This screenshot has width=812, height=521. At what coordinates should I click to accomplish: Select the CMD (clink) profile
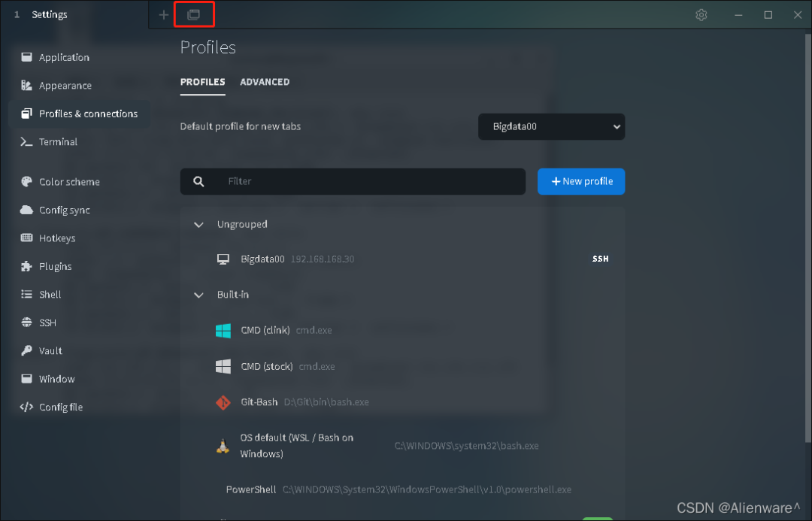click(402, 330)
